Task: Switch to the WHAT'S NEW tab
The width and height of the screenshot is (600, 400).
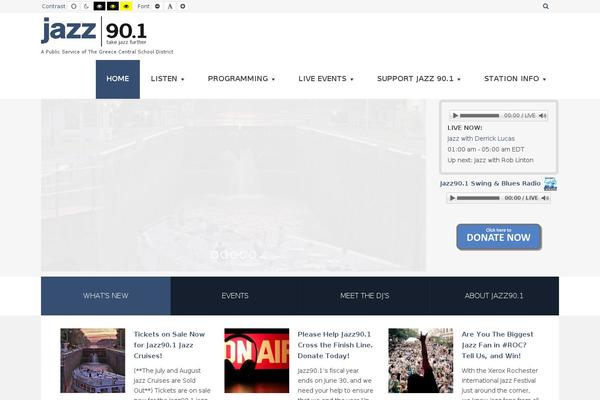Action: [106, 296]
